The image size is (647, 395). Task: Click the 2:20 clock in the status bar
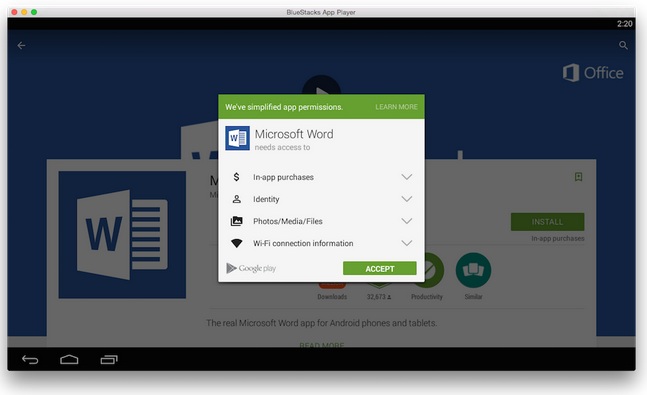click(624, 24)
